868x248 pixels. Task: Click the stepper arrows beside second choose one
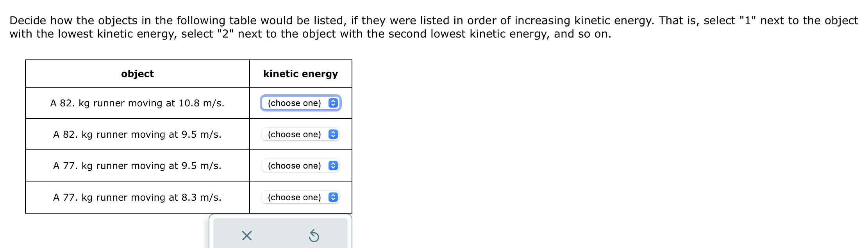click(332, 135)
